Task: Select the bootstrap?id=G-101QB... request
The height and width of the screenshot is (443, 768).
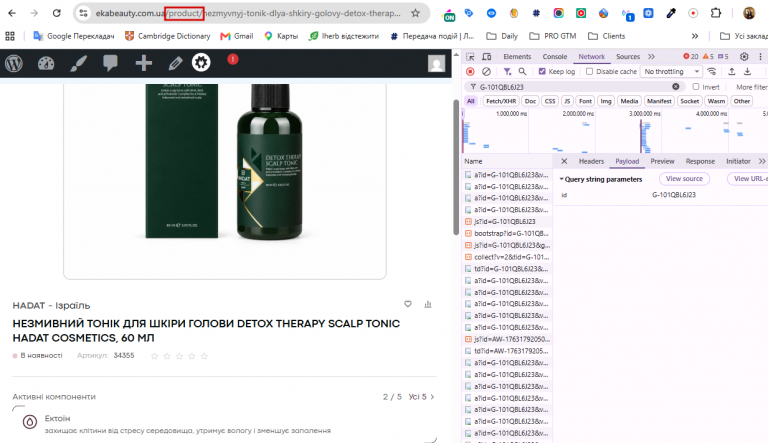Action: pos(507,233)
